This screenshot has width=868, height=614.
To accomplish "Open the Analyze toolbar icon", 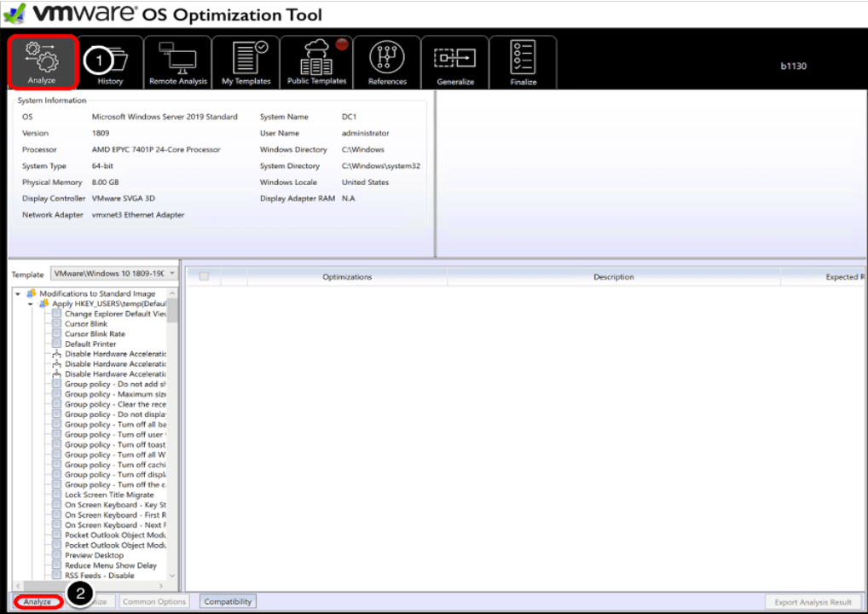I will pyautogui.click(x=42, y=62).
